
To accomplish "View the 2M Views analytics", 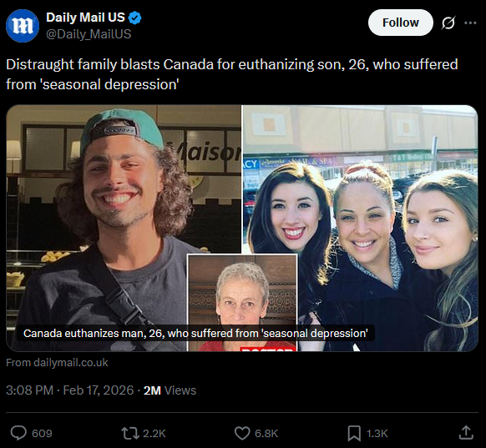I will point(170,390).
